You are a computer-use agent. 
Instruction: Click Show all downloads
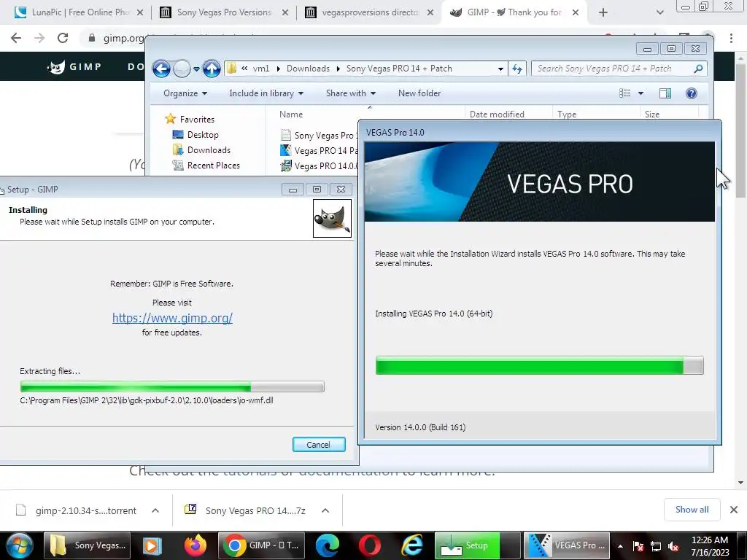(x=692, y=510)
